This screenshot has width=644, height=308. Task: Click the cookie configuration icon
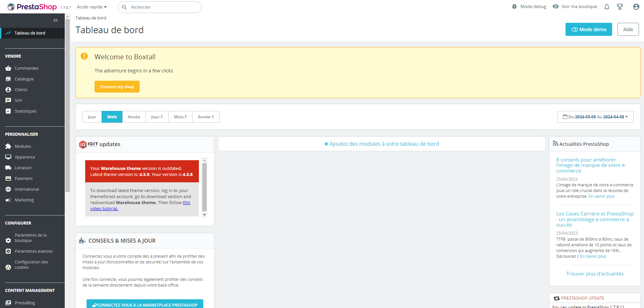coord(8,267)
